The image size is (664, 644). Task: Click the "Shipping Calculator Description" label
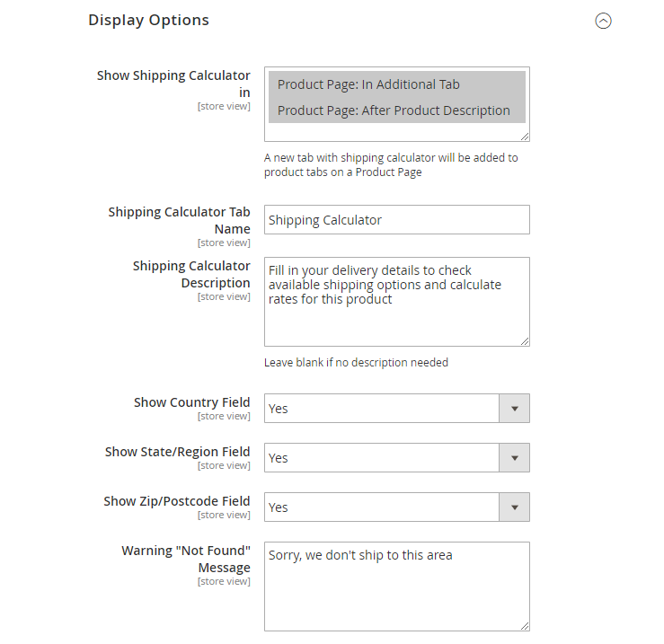point(191,274)
